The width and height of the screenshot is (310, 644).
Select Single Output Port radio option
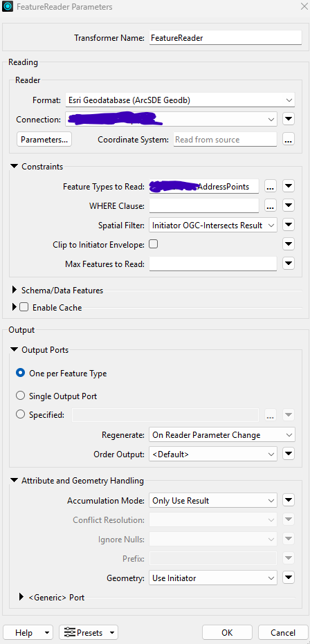[20, 396]
